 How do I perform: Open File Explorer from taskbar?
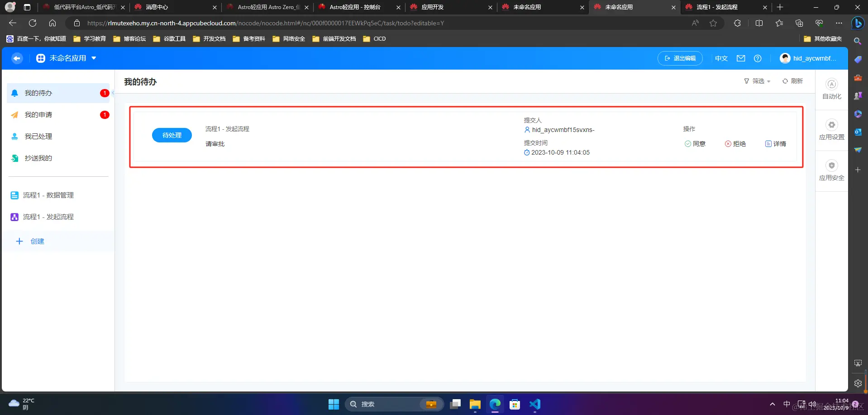coord(475,404)
